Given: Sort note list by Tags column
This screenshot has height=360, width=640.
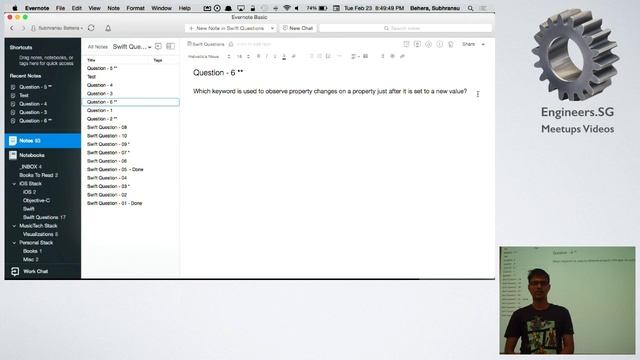Looking at the screenshot, I should tap(158, 60).
